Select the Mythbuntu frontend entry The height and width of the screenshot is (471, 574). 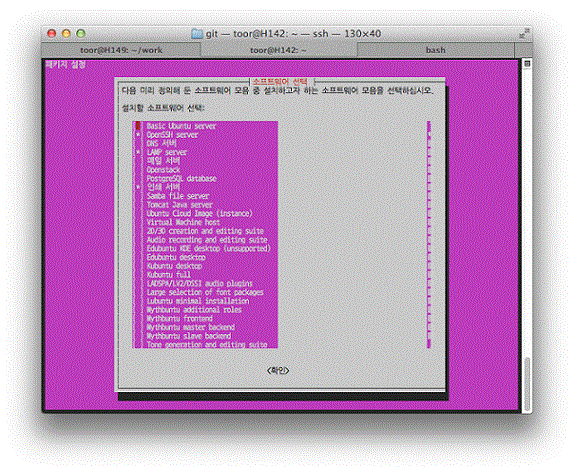pos(179,318)
